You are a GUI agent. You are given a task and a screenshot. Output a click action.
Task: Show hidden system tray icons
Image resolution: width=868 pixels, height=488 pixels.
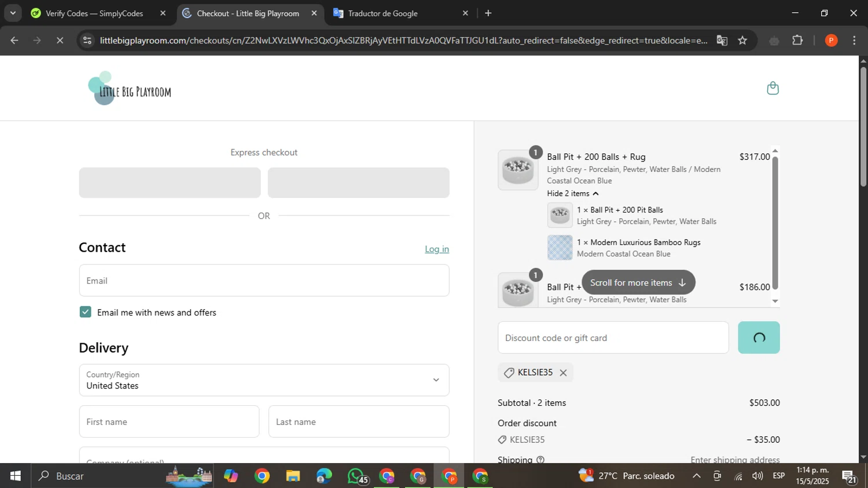click(x=696, y=476)
